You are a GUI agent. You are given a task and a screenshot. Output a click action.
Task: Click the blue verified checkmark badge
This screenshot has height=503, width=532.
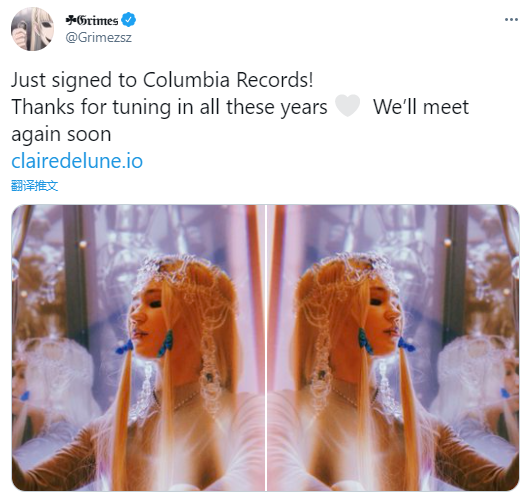point(129,20)
